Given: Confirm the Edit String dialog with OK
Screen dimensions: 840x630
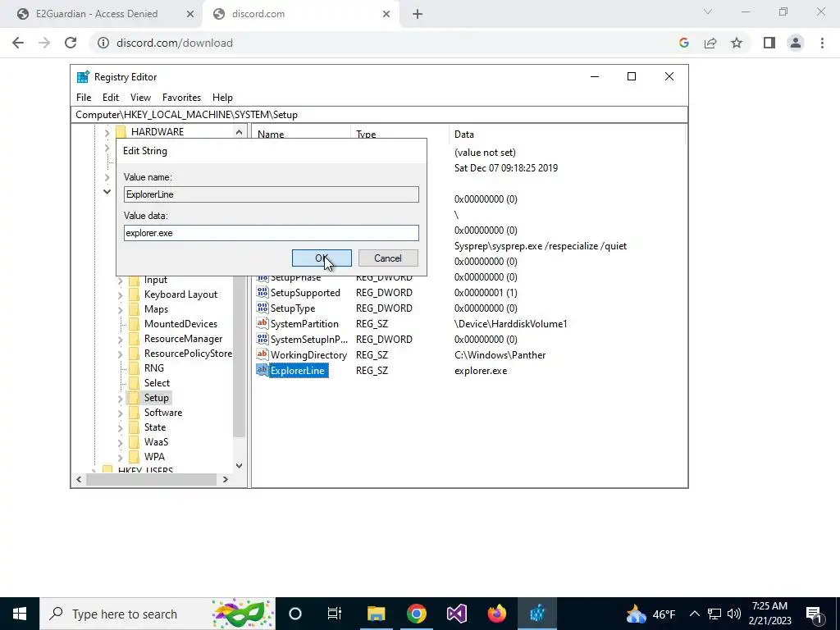Looking at the screenshot, I should 322,258.
